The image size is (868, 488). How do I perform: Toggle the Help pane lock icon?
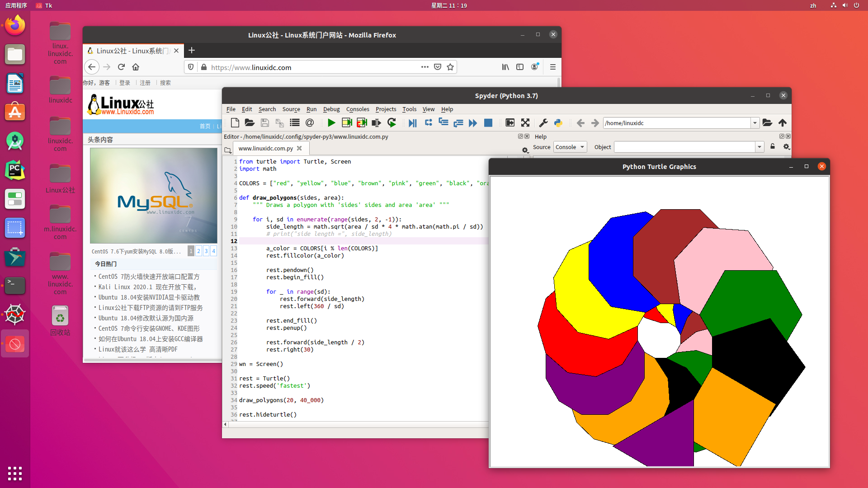point(773,146)
